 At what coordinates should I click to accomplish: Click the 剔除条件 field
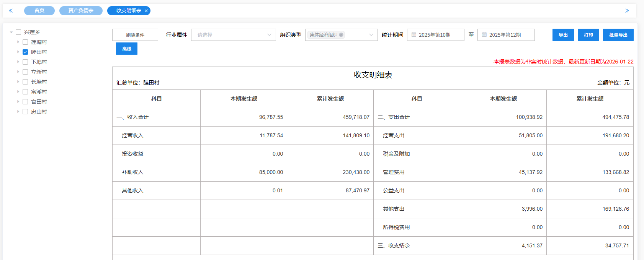pos(135,35)
